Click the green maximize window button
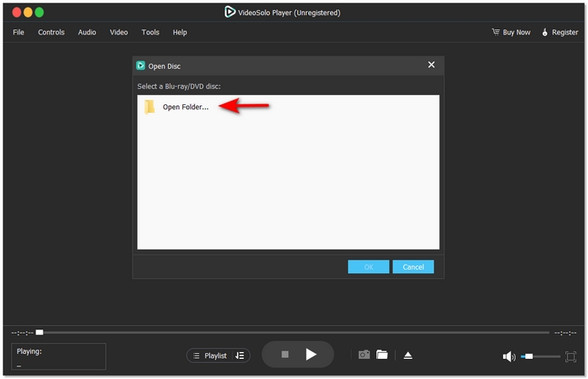The height and width of the screenshot is (379, 588). point(39,13)
